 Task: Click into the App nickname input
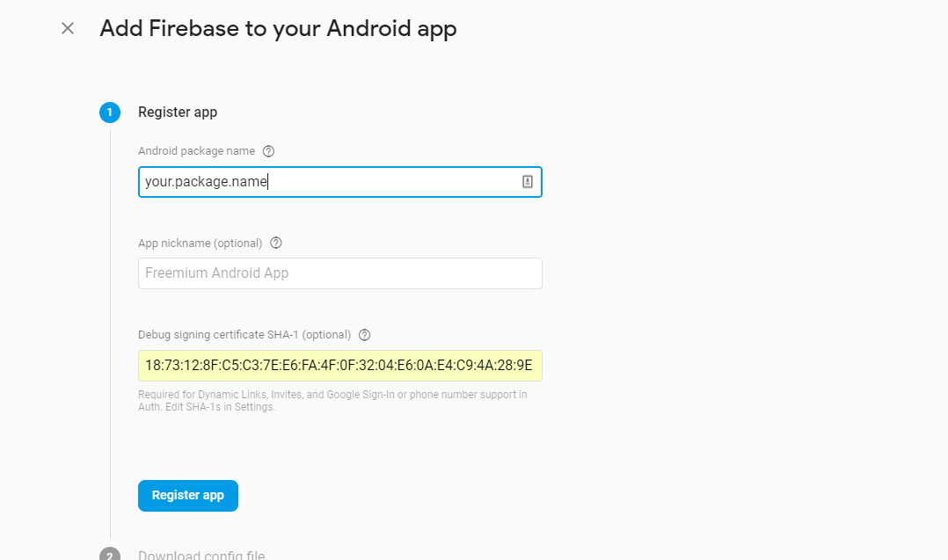coord(339,273)
